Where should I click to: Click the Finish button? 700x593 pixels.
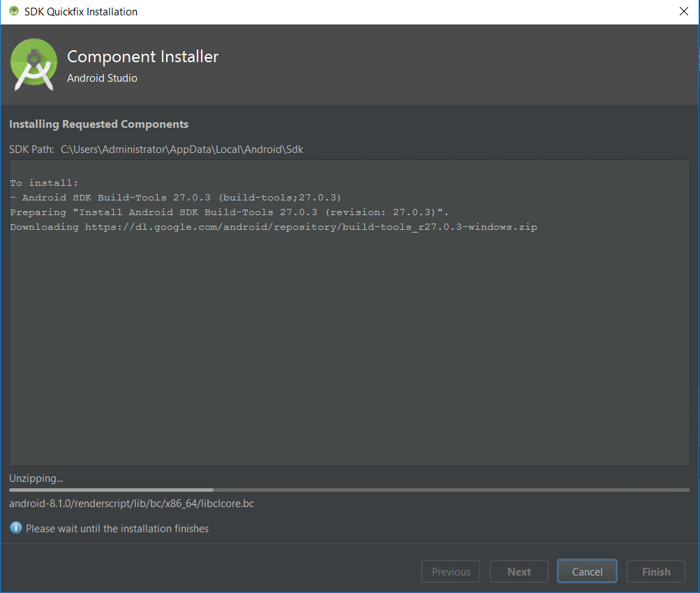coord(656,571)
